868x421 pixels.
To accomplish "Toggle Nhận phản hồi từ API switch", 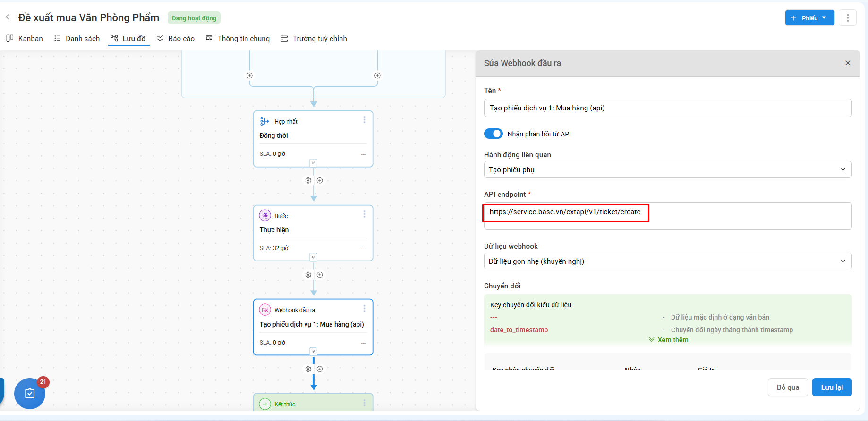I will point(494,134).
